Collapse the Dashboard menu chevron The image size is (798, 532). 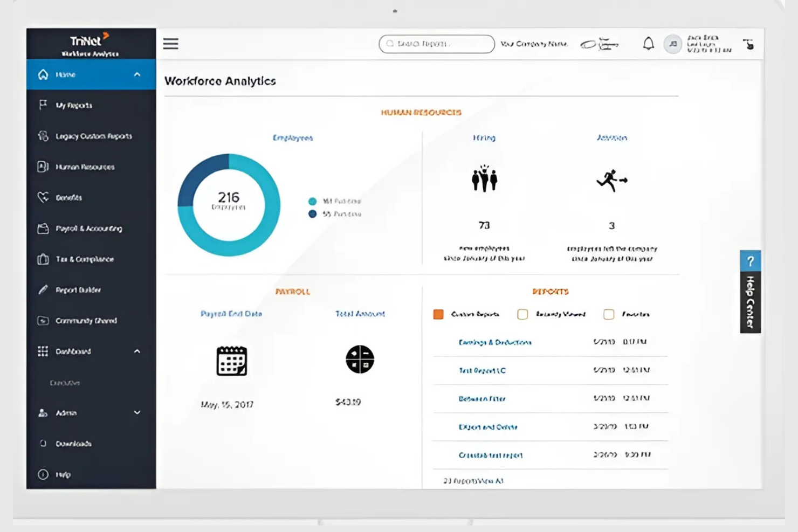137,351
